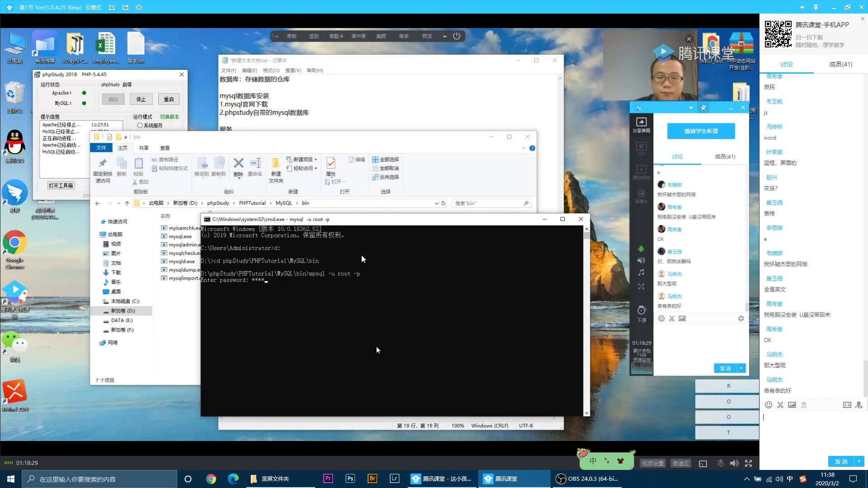The height and width of the screenshot is (488, 868).
Task: Click the flower gift icon in right panel
Action: [804, 405]
